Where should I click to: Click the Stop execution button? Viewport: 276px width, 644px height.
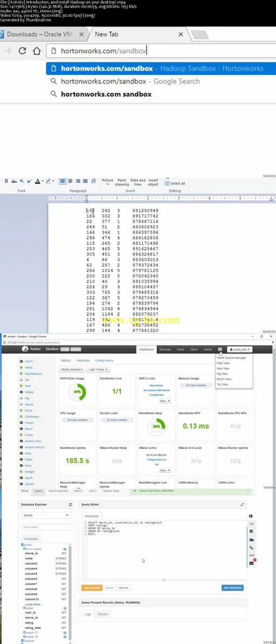pos(92,588)
